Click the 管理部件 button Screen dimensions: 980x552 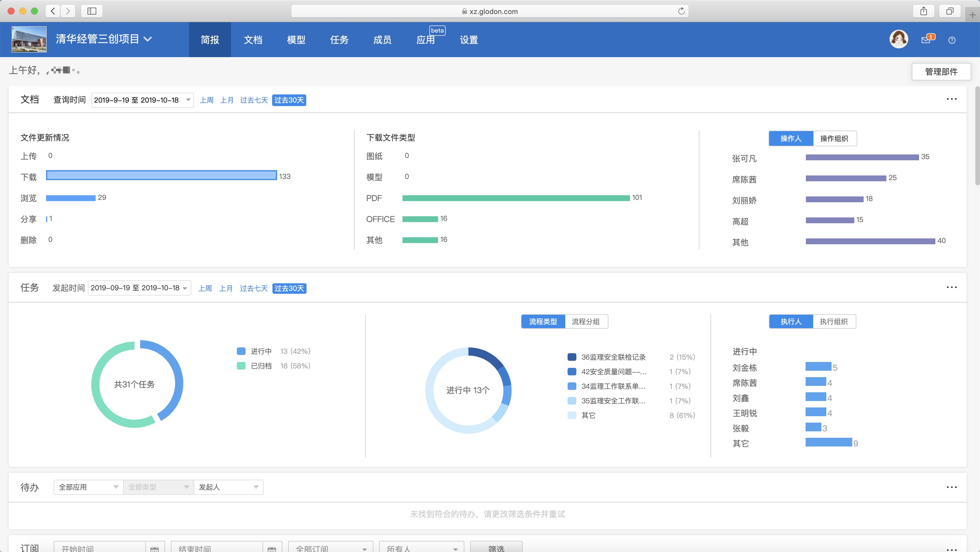[941, 71]
